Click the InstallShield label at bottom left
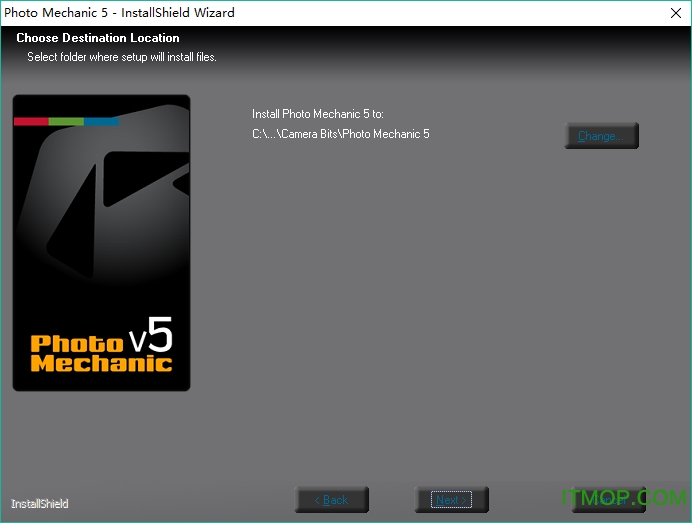Image resolution: width=692 pixels, height=523 pixels. [x=40, y=504]
